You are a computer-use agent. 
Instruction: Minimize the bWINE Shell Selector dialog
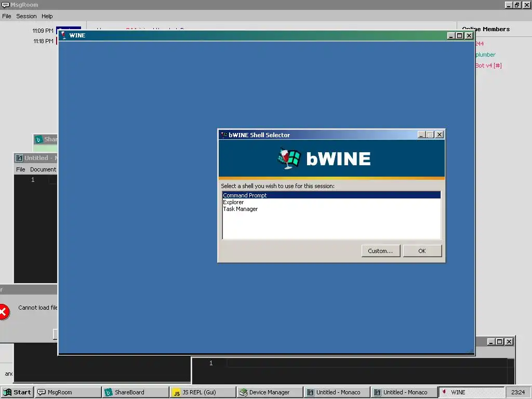pyautogui.click(x=421, y=135)
